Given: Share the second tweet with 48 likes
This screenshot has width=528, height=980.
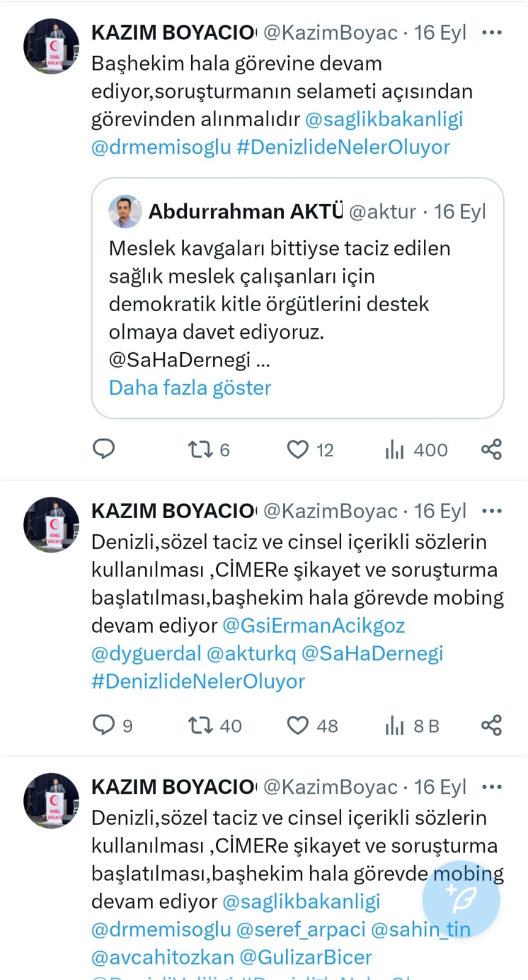Looking at the screenshot, I should coord(491,725).
